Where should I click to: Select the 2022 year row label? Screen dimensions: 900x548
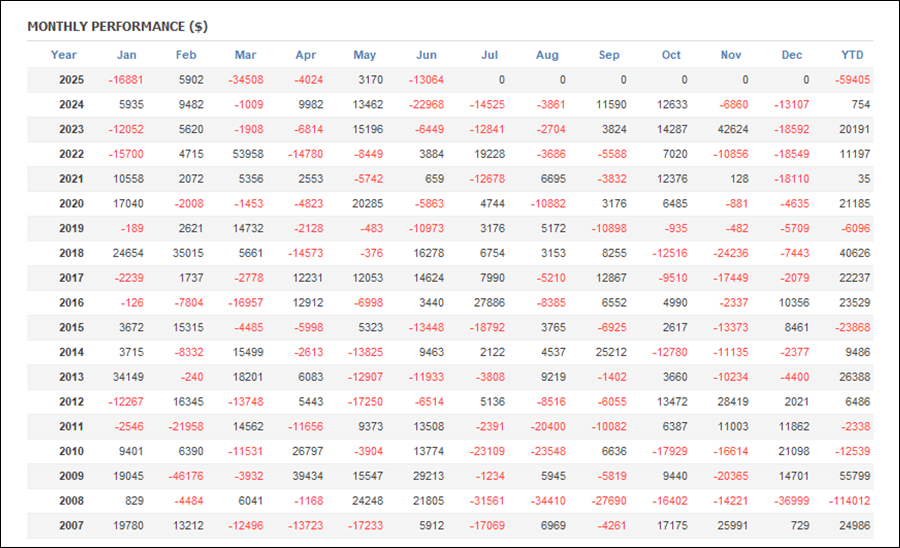tap(71, 154)
